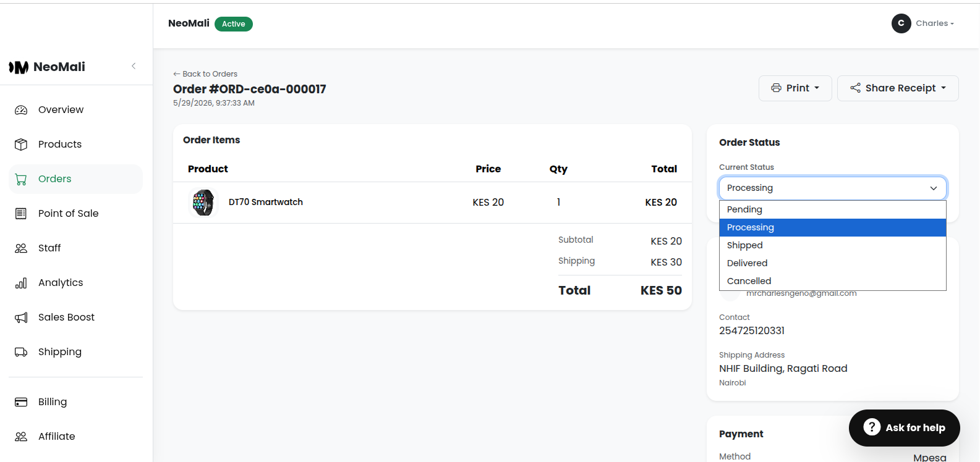Go back via Back to Orders link
Viewport: 980px width, 462px height.
point(205,74)
